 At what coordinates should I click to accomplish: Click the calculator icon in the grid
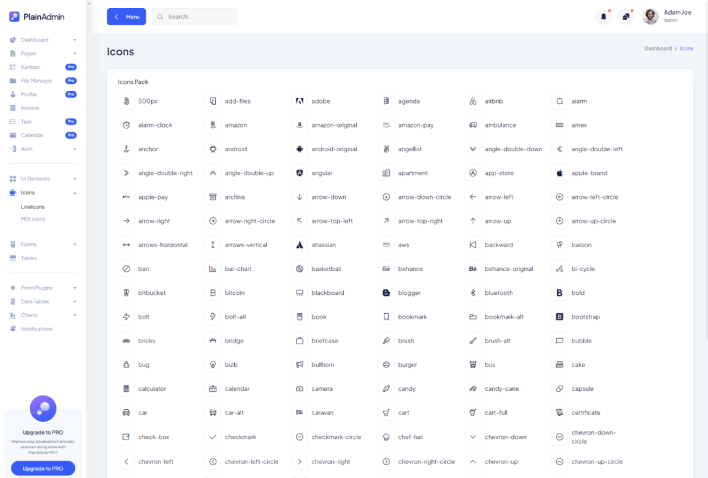(126, 389)
